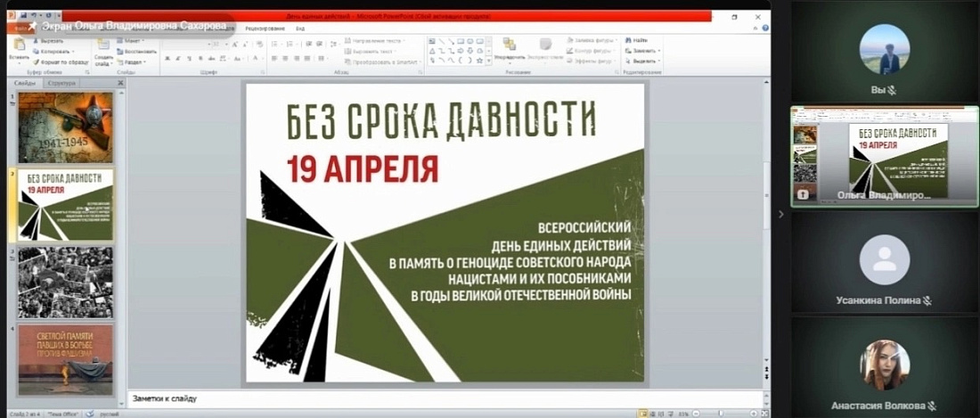Screen dimensions: 980x418
Task: Click Copy (Копировать) in the clipboard group
Action: tap(53, 51)
